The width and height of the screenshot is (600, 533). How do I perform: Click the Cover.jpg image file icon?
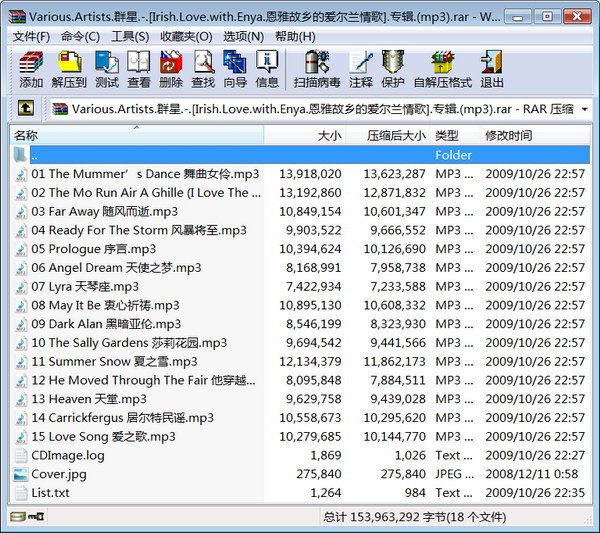[x=21, y=474]
